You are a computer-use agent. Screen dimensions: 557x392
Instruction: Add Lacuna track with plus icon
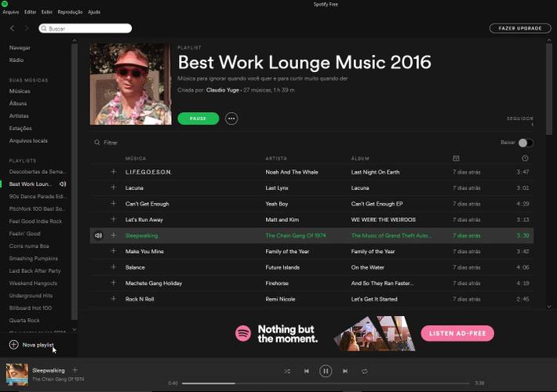pos(113,187)
